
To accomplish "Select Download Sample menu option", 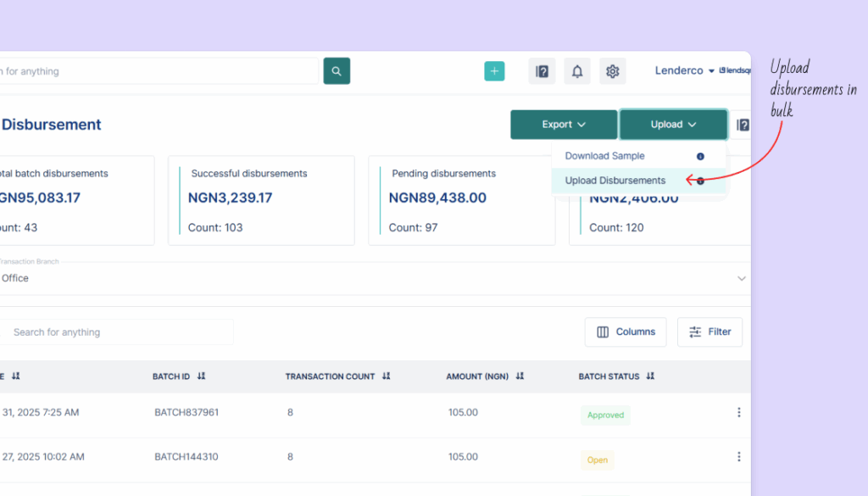I will click(x=604, y=156).
